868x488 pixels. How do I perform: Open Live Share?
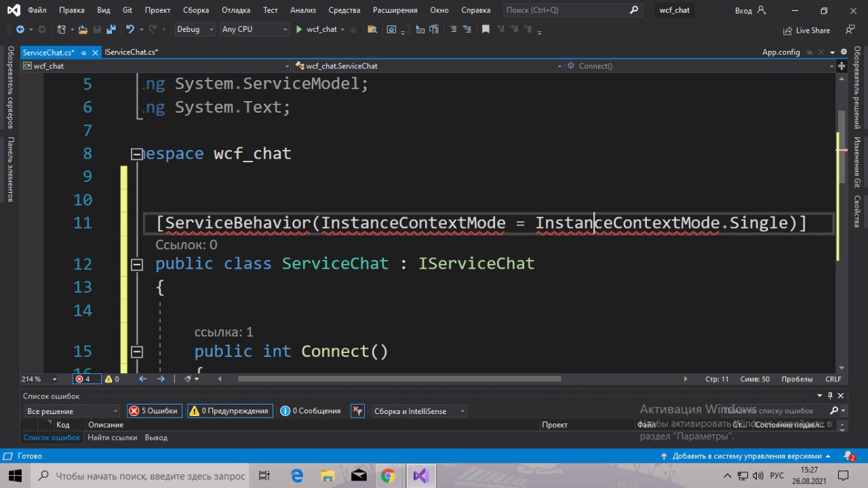coord(806,30)
